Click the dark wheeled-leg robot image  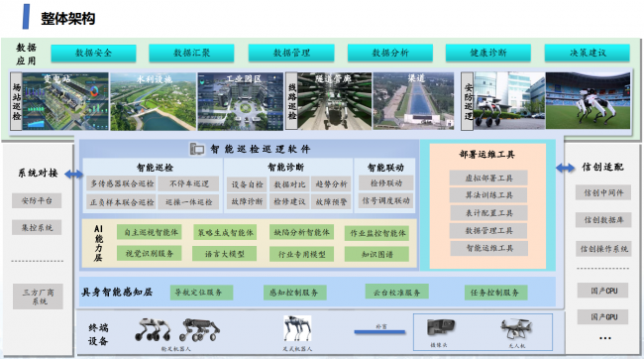[x=200, y=330]
